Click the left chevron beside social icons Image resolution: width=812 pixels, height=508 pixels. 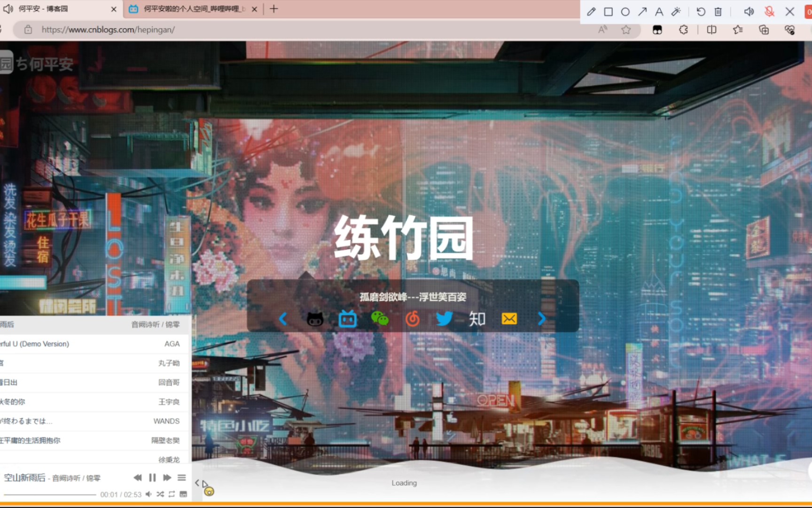point(283,319)
